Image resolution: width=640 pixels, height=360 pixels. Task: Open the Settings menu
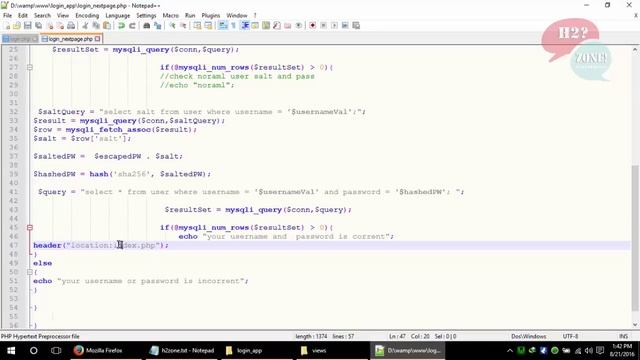[x=146, y=16]
